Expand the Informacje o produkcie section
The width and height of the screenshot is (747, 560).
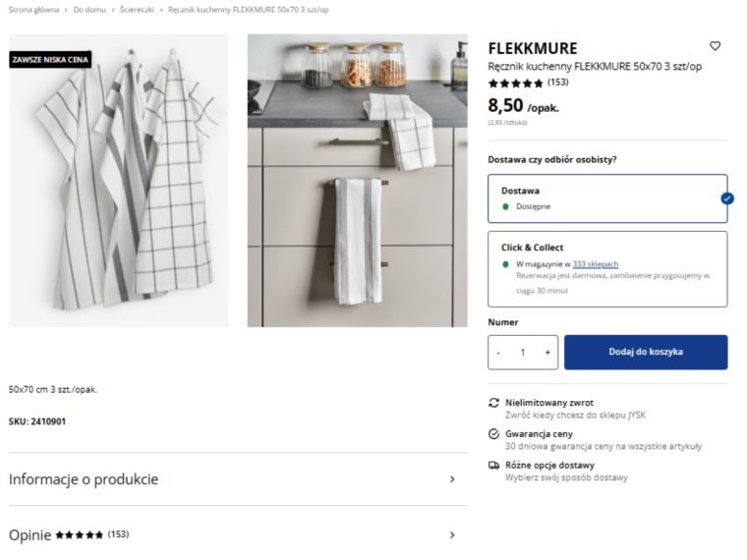point(236,479)
